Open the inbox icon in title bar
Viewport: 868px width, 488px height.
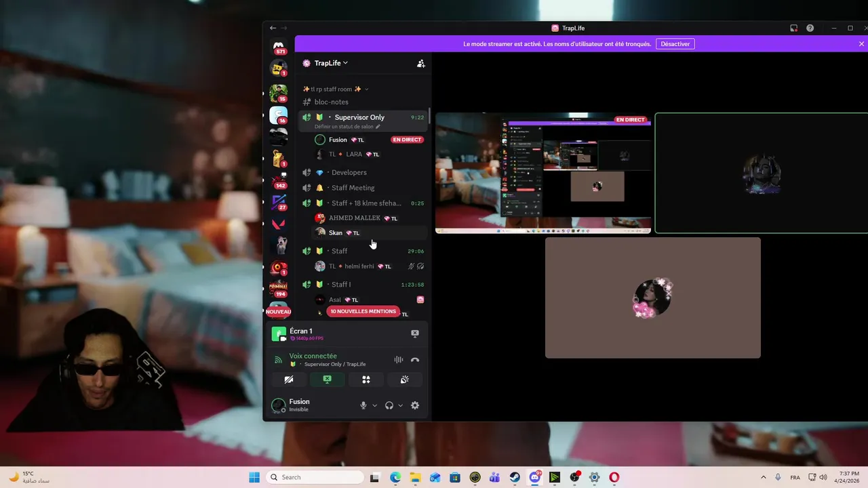coord(793,28)
